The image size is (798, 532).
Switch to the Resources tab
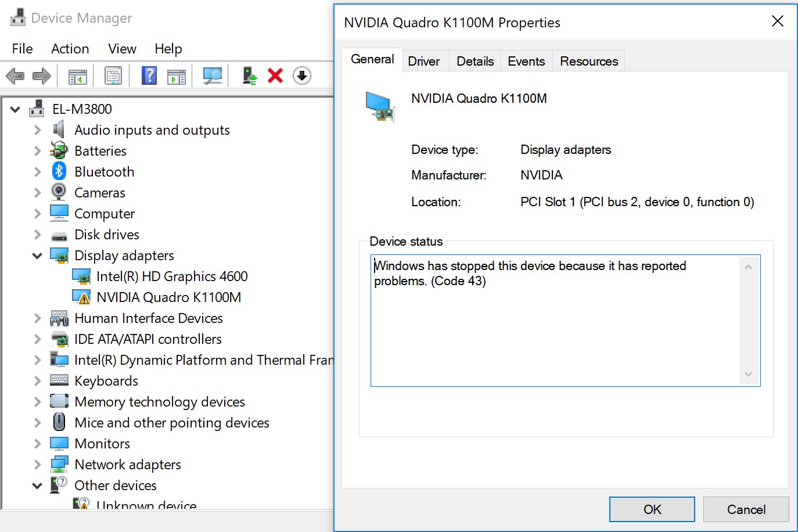(x=589, y=61)
